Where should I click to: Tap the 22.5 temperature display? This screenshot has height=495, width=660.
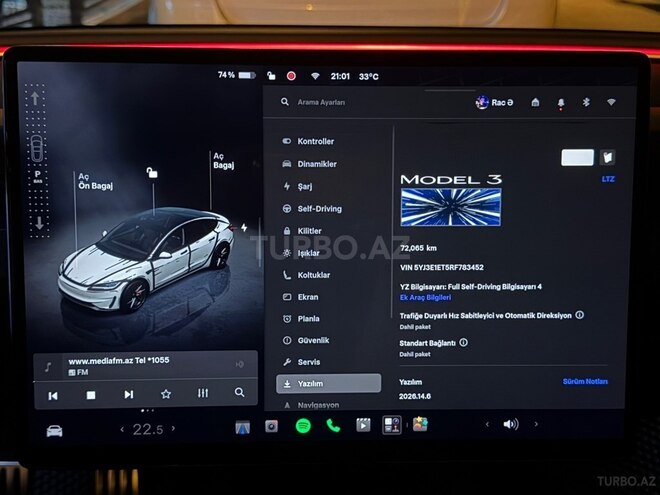click(148, 429)
